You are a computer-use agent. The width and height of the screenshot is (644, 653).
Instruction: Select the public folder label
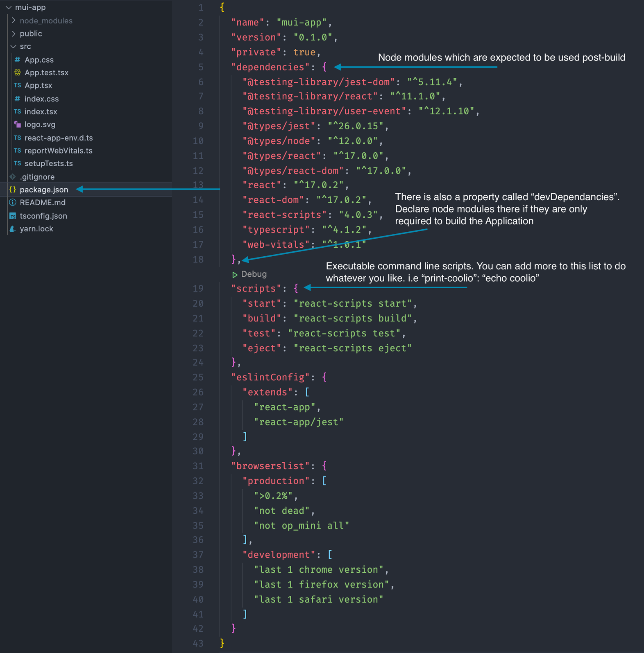point(31,34)
